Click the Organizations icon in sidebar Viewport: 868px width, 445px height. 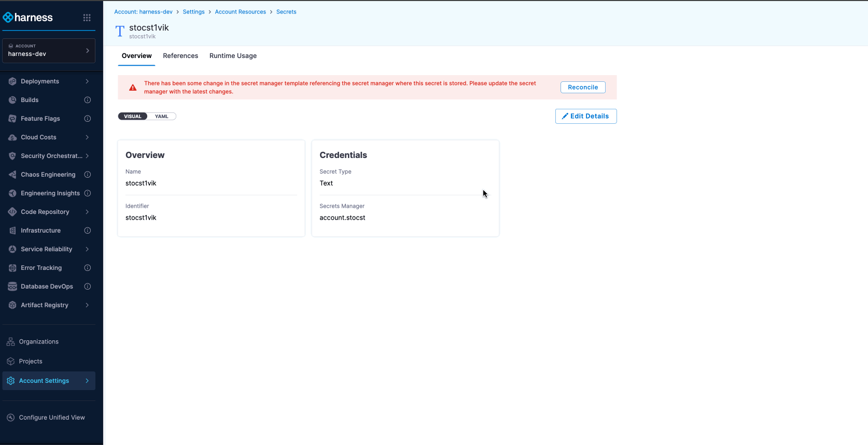pos(10,342)
